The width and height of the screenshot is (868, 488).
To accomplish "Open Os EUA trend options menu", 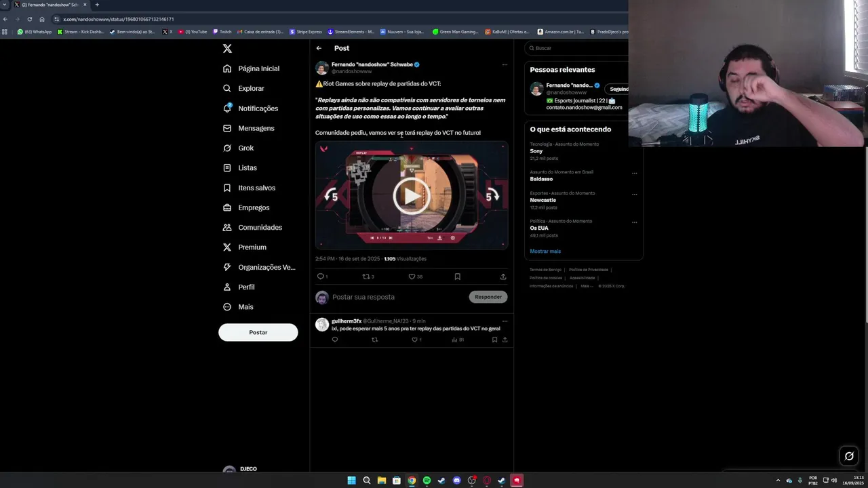I will pos(635,222).
